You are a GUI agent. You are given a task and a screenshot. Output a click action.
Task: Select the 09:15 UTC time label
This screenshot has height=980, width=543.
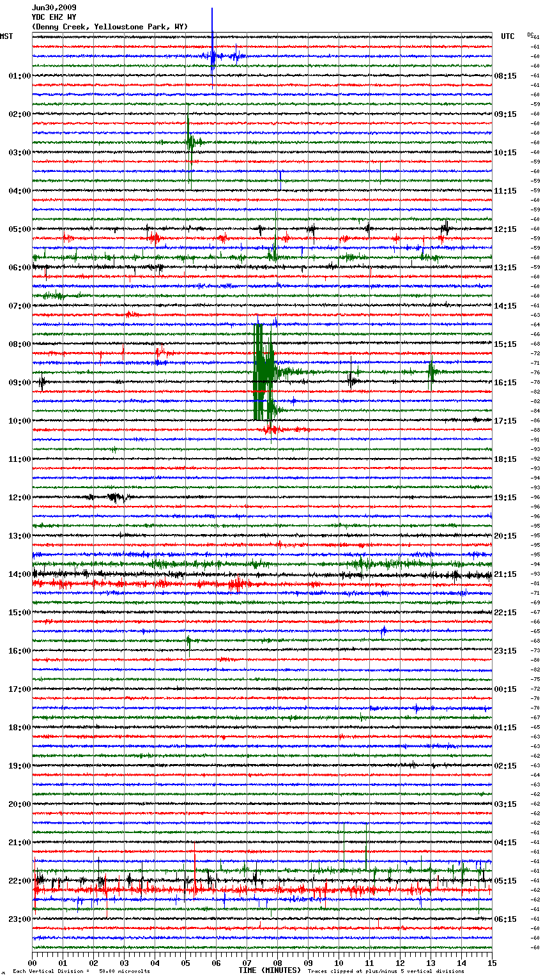(x=505, y=114)
